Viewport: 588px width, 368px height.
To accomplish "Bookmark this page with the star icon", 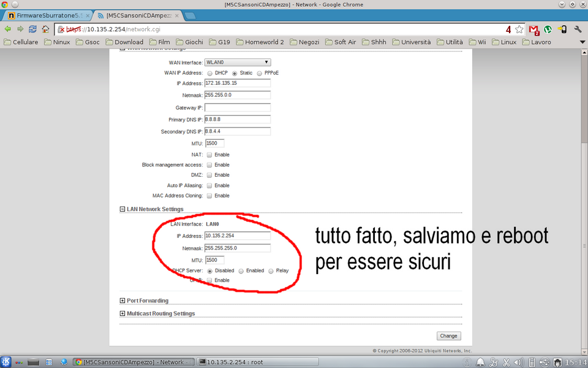I will [519, 29].
